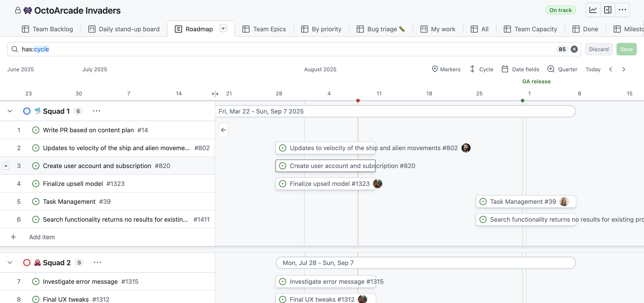This screenshot has height=303, width=644.
Task: Open the insights chart icon
Action: [593, 10]
